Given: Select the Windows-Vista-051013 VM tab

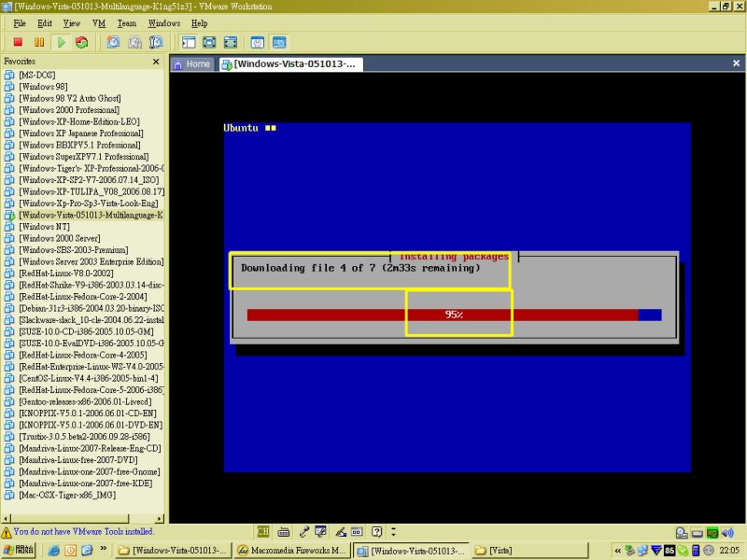Looking at the screenshot, I should [291, 63].
